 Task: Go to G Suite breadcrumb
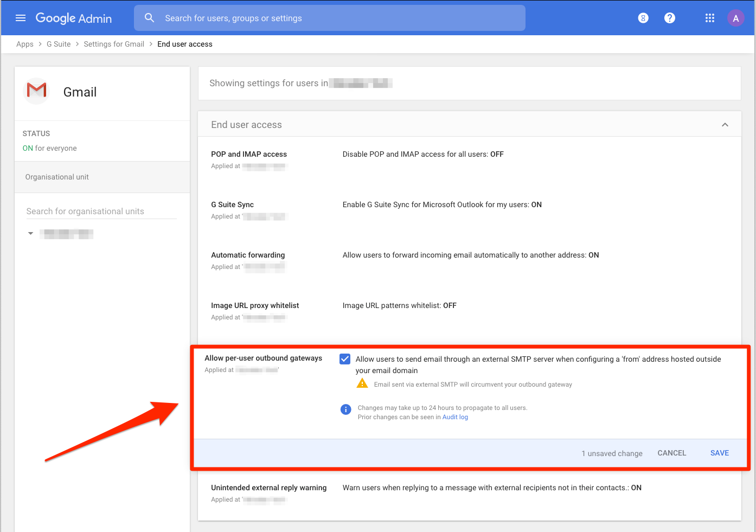(x=59, y=44)
